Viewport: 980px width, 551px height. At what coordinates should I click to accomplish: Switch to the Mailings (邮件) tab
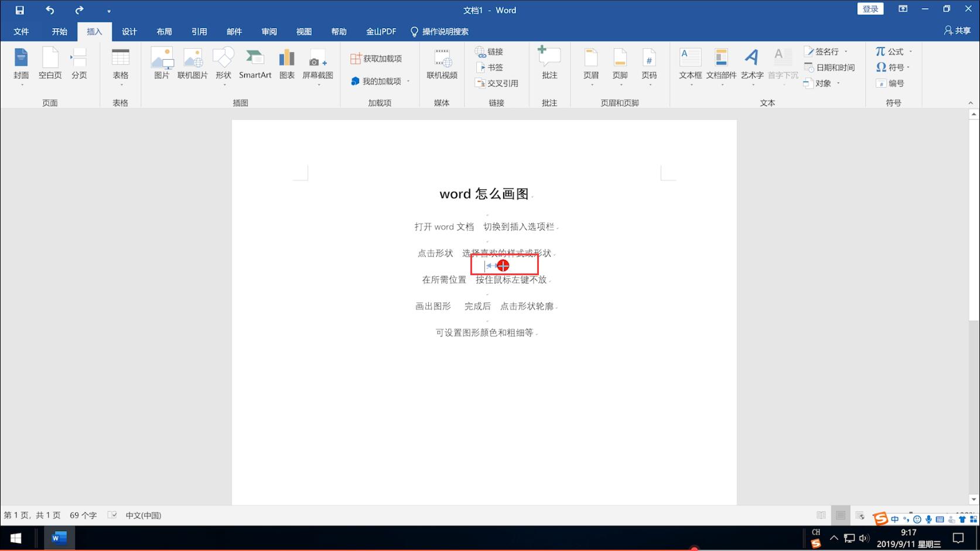[x=234, y=32]
